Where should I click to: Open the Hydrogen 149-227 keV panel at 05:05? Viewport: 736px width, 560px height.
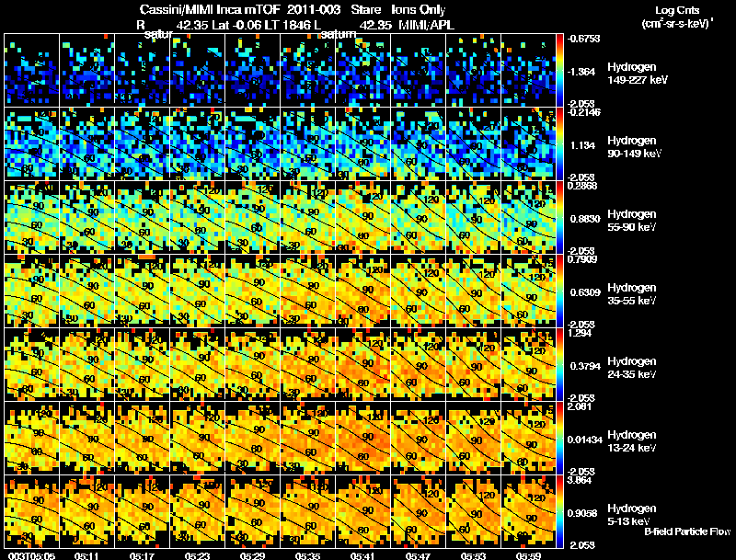[x=32, y=70]
